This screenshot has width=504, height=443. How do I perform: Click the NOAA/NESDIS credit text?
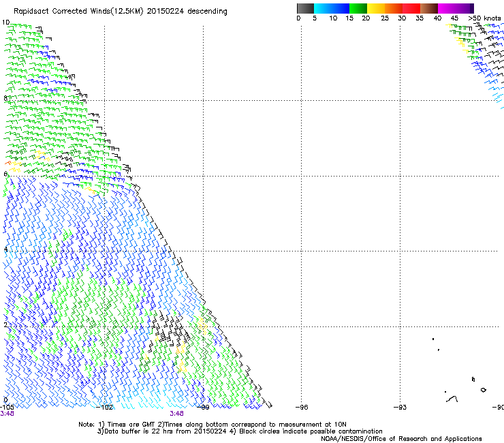tap(401, 438)
